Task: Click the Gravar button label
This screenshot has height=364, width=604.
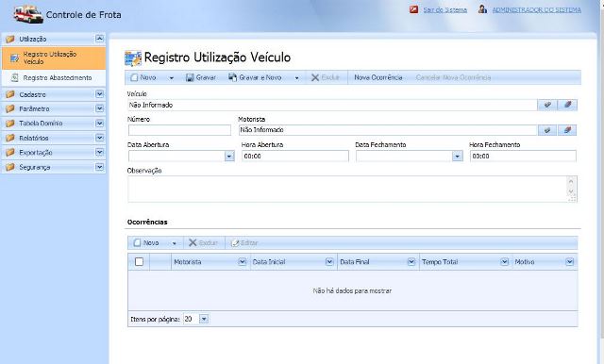Action: (x=206, y=77)
